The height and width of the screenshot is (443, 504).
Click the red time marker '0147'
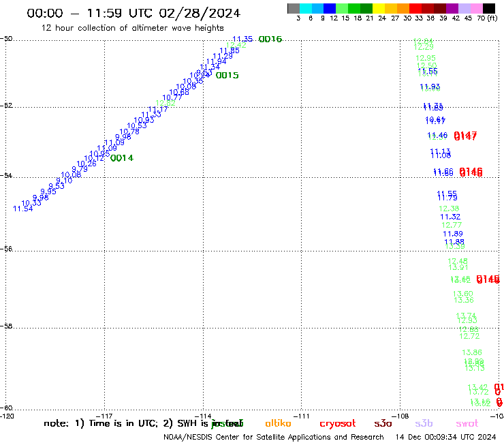pyautogui.click(x=465, y=136)
